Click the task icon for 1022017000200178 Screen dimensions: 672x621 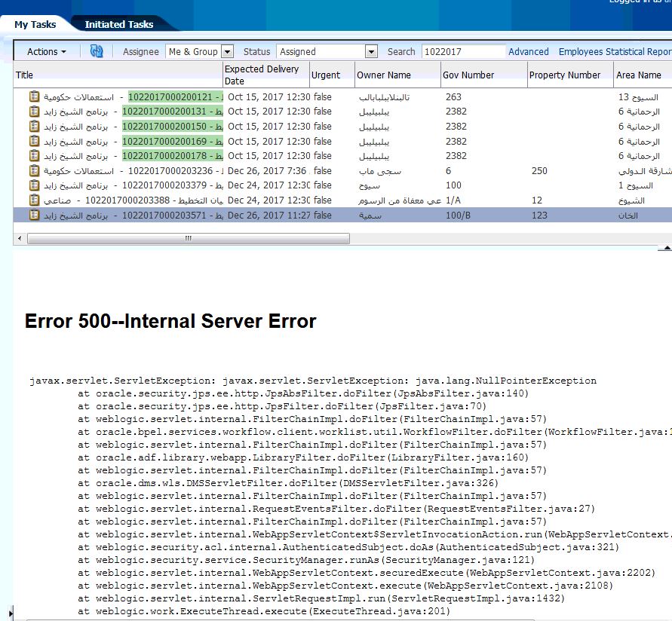click(34, 156)
